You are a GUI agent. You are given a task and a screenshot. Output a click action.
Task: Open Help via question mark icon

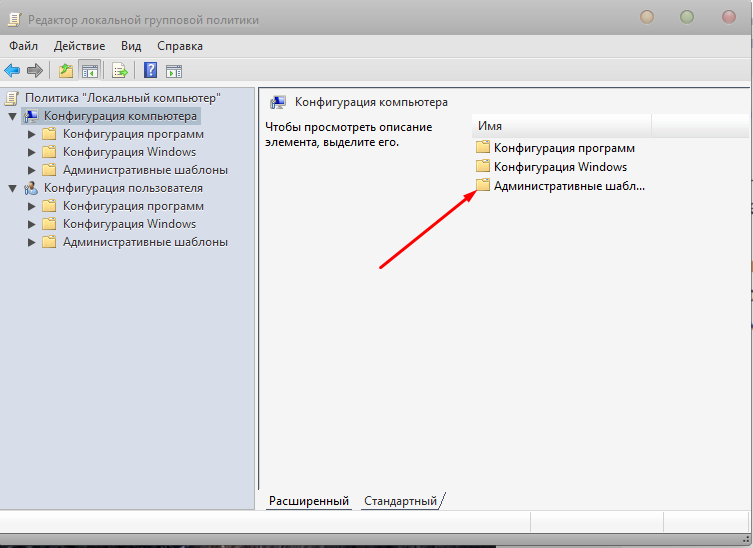pos(150,71)
